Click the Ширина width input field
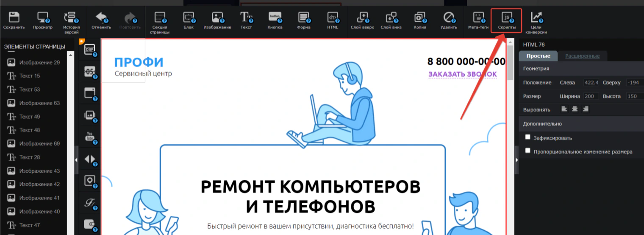The image size is (644, 235). (x=591, y=96)
